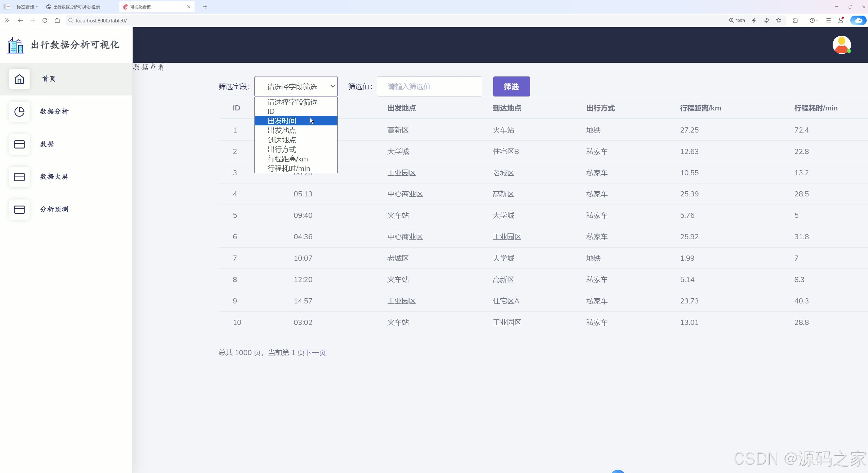This screenshot has width=868, height=473.
Task: Click the browser address bar URL
Action: coord(101,20)
